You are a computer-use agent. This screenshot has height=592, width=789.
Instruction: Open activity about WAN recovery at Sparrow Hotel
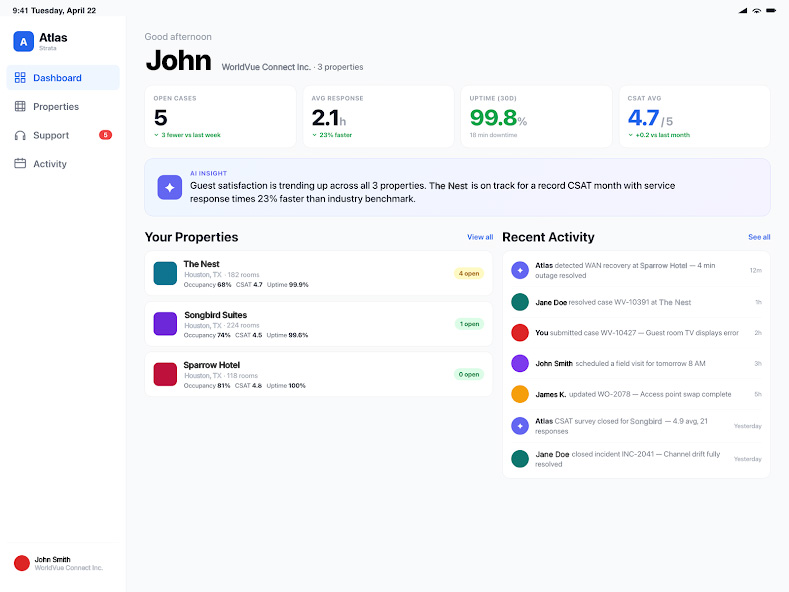point(636,270)
